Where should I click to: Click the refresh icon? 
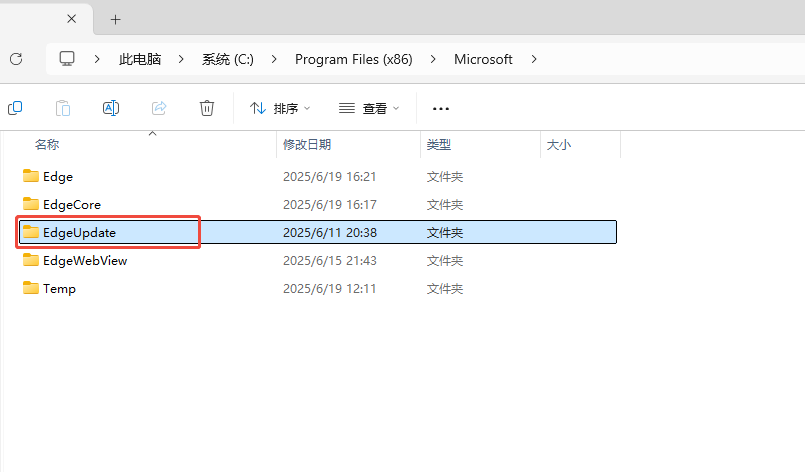pos(16,59)
